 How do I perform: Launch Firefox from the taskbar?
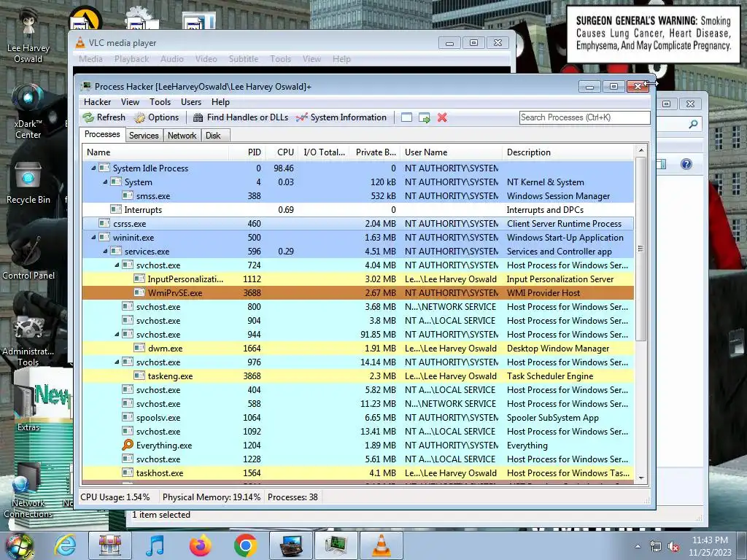(x=200, y=545)
